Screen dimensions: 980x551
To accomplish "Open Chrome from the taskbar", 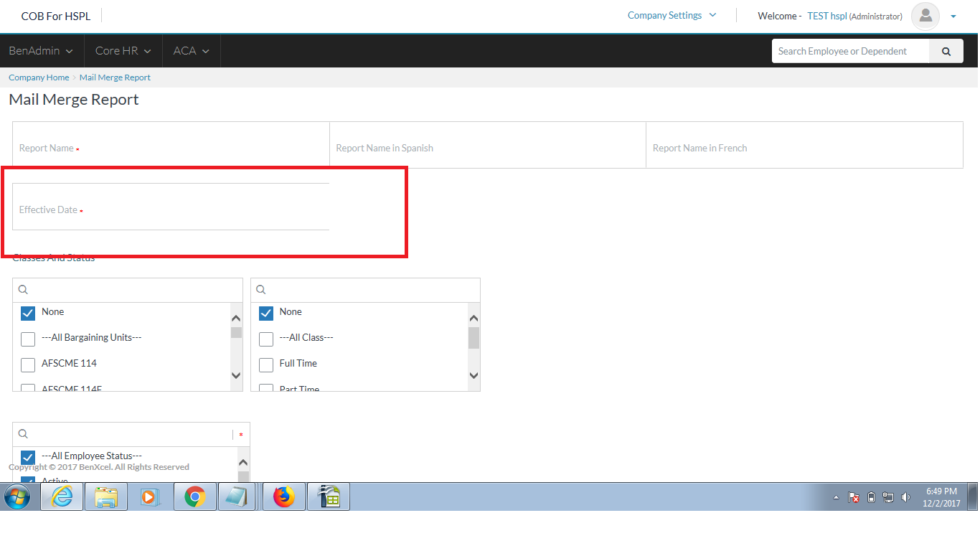I will click(x=194, y=496).
